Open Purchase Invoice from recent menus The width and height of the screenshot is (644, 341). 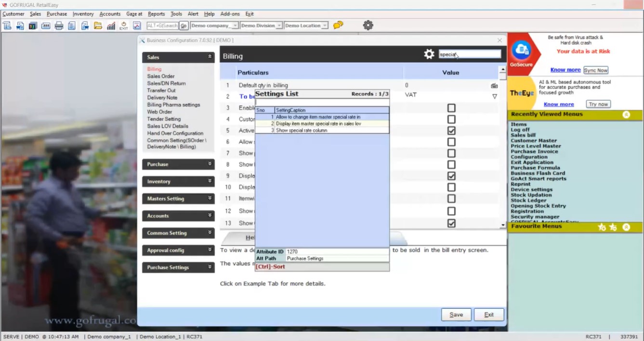[534, 151]
